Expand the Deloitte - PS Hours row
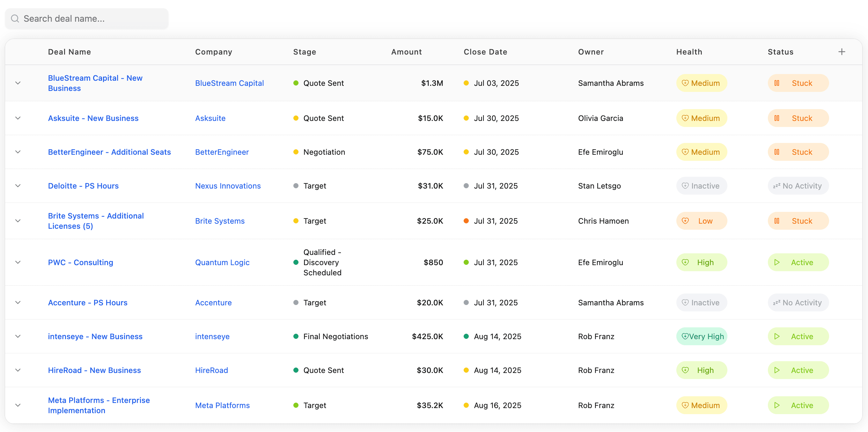Viewport: 868px width, 432px height. point(18,185)
